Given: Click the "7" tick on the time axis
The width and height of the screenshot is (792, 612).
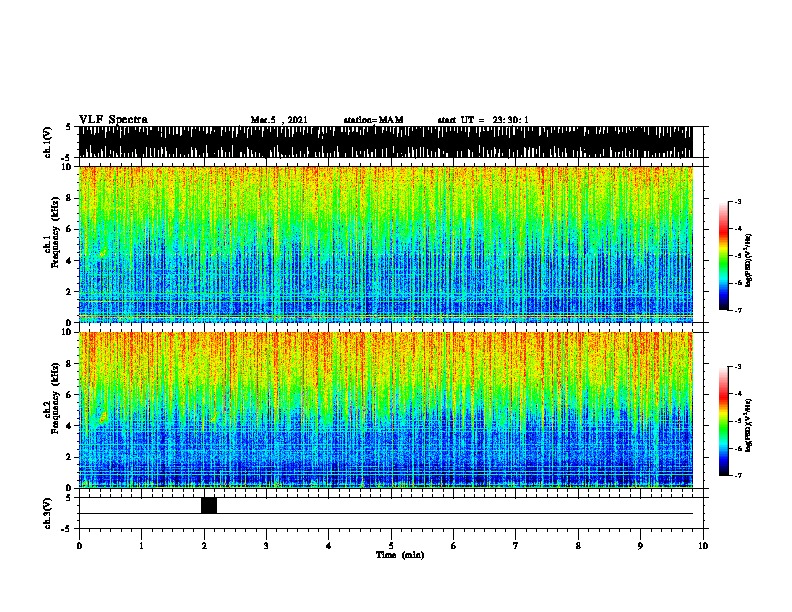Looking at the screenshot, I should (x=516, y=546).
